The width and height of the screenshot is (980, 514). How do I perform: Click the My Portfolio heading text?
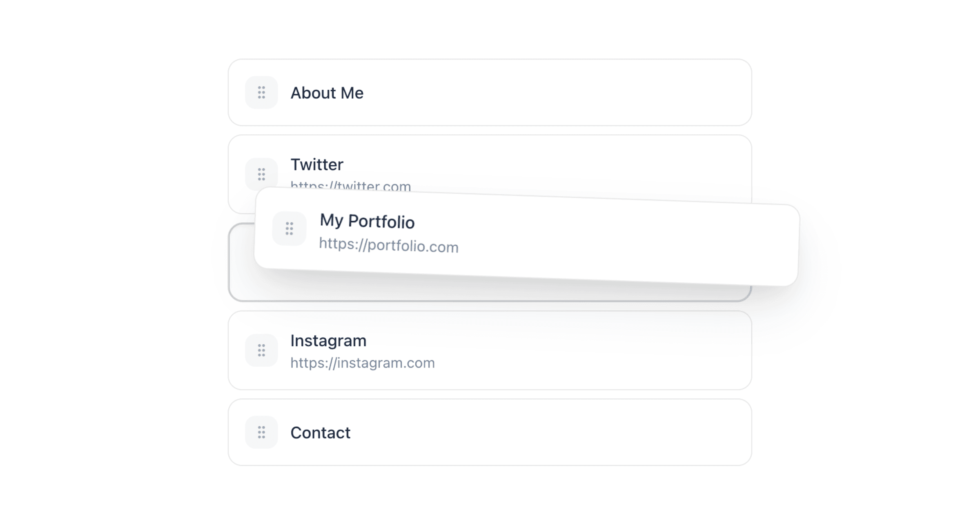click(367, 222)
